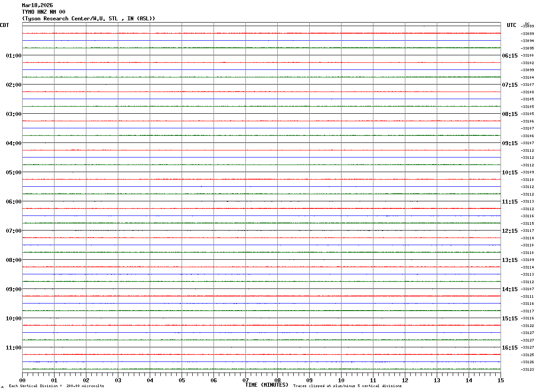Select the 03:00 CDT time label
The width and height of the screenshot is (536, 392).
(x=14, y=114)
